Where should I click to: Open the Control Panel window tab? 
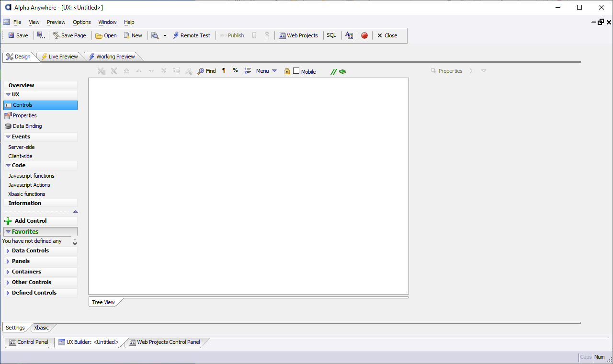click(29, 342)
